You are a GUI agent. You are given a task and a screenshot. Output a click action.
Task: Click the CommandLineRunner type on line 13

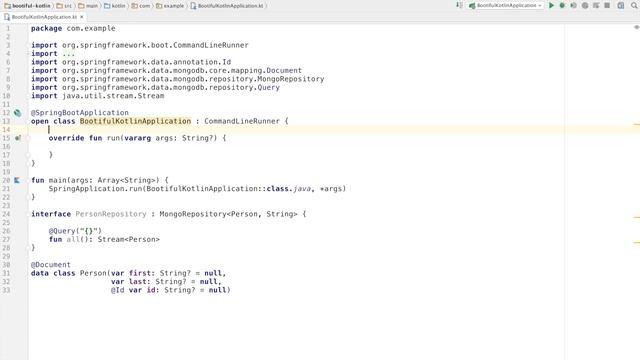[242, 121]
